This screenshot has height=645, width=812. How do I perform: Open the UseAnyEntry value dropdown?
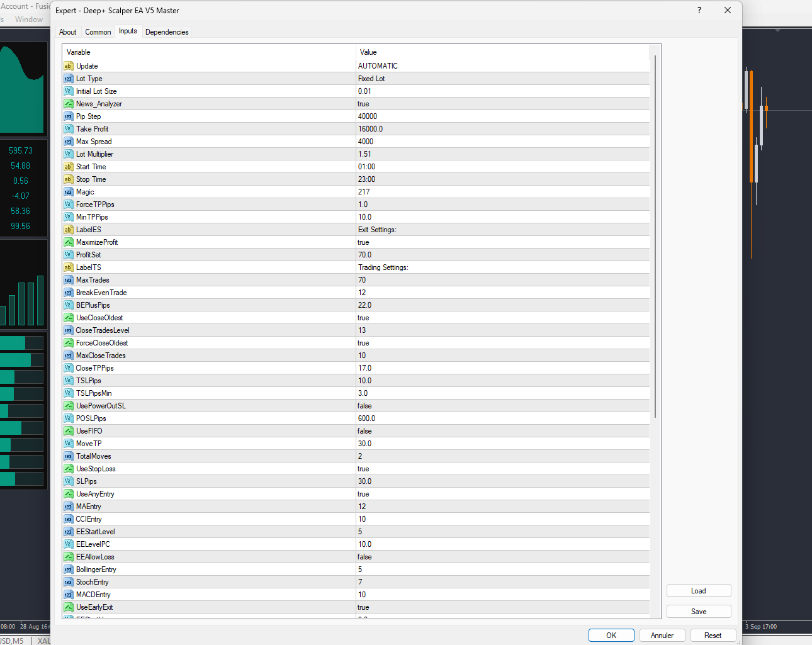502,494
